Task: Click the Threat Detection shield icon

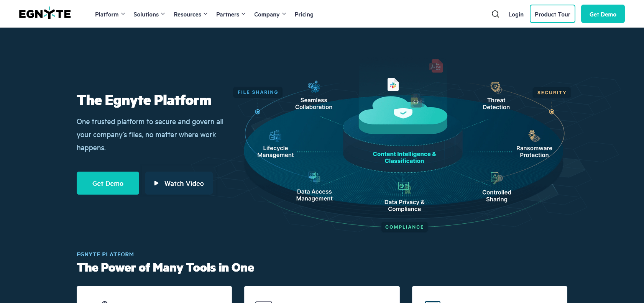Action: (496, 88)
